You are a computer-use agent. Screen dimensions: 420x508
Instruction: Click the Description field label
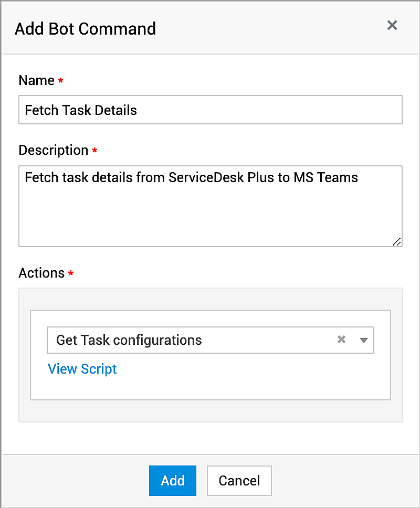coord(53,150)
